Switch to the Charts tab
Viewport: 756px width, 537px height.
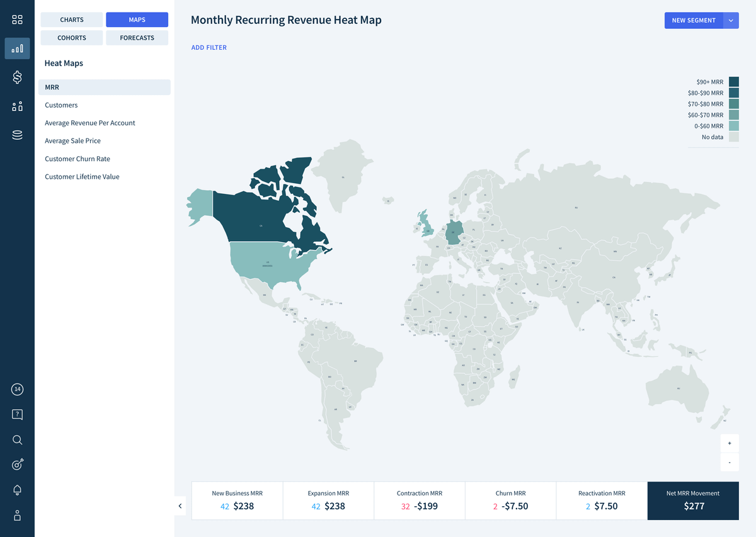pos(72,20)
